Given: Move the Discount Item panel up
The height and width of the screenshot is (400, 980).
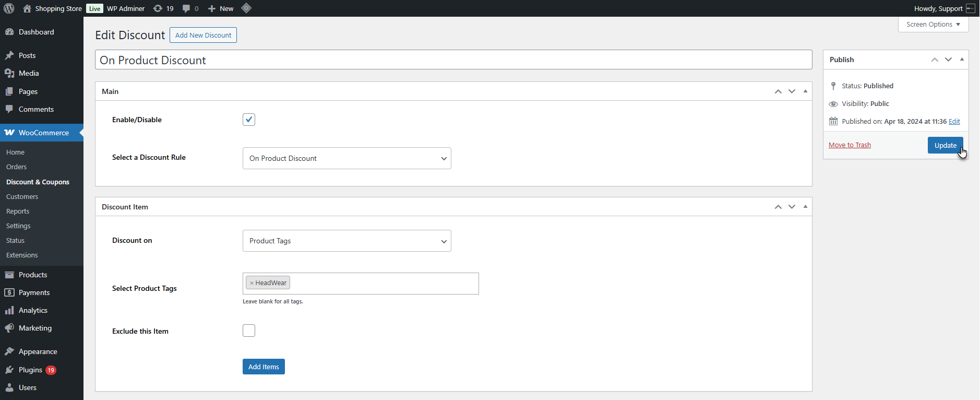Looking at the screenshot, I should (778, 207).
